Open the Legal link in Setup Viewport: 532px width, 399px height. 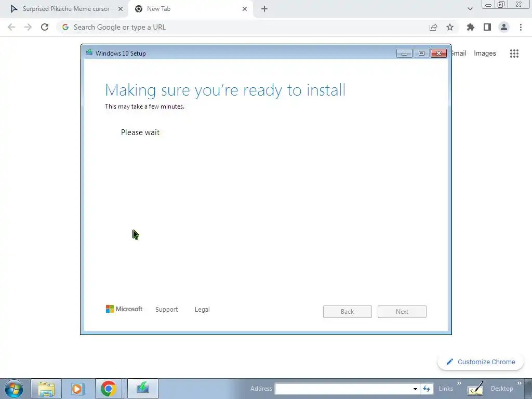click(202, 310)
